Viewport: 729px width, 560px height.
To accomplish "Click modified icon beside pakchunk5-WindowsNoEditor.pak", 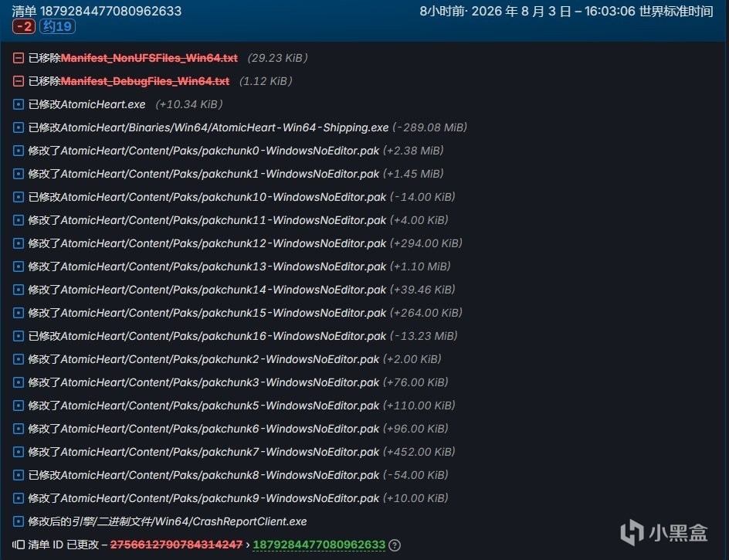I will (x=19, y=406).
